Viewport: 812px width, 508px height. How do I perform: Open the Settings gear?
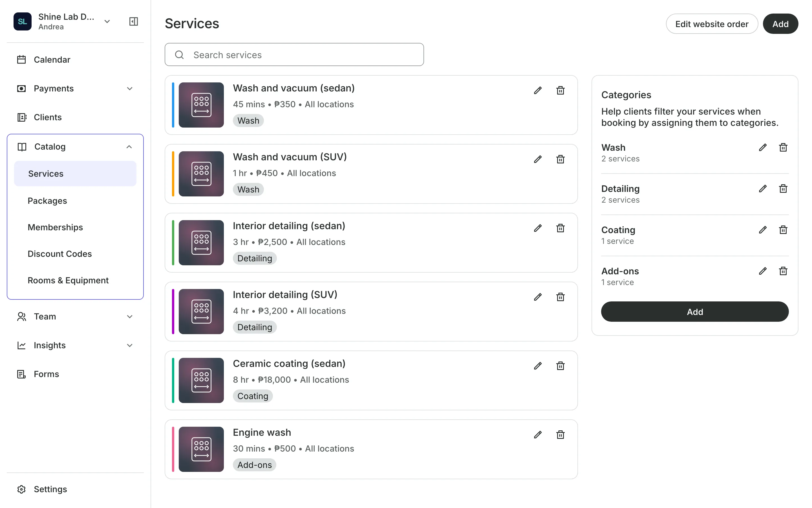coord(21,489)
